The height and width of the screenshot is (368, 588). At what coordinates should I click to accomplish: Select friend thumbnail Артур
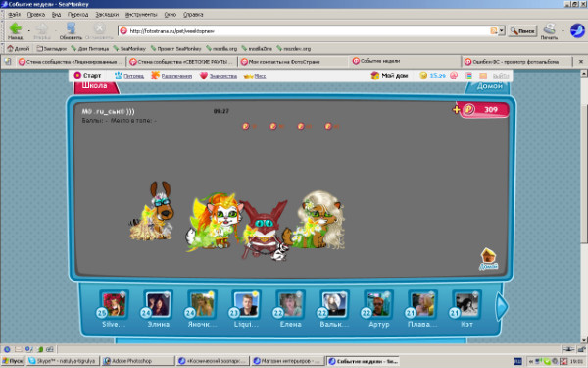378,304
